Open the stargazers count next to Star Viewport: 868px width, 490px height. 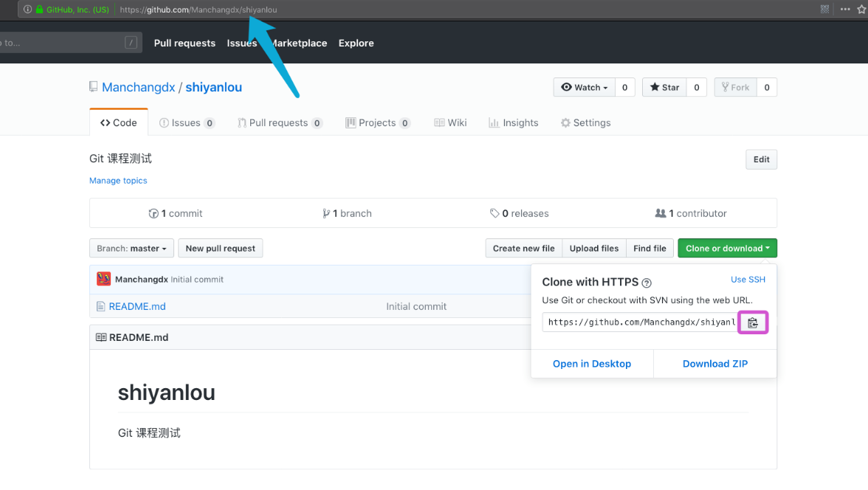(697, 88)
